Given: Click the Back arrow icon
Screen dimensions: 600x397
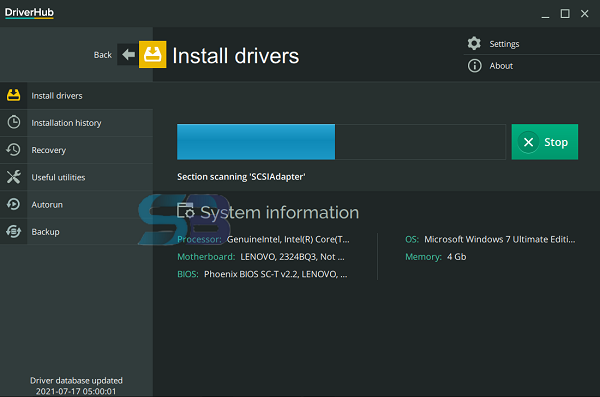Looking at the screenshot, I should 128,54.
